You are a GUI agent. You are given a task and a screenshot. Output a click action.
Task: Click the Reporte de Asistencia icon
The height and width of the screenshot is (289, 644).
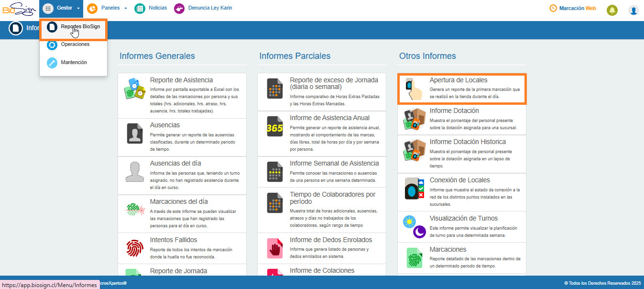click(134, 89)
